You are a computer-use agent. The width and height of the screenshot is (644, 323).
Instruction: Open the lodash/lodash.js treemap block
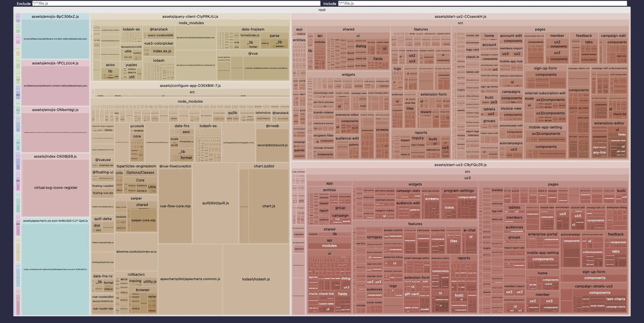click(x=256, y=279)
